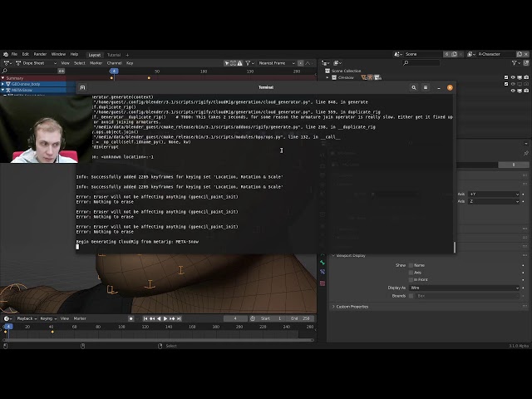The image size is (532, 399).
Task: Expand the GEO-snow_body channel
Action: point(3,84)
